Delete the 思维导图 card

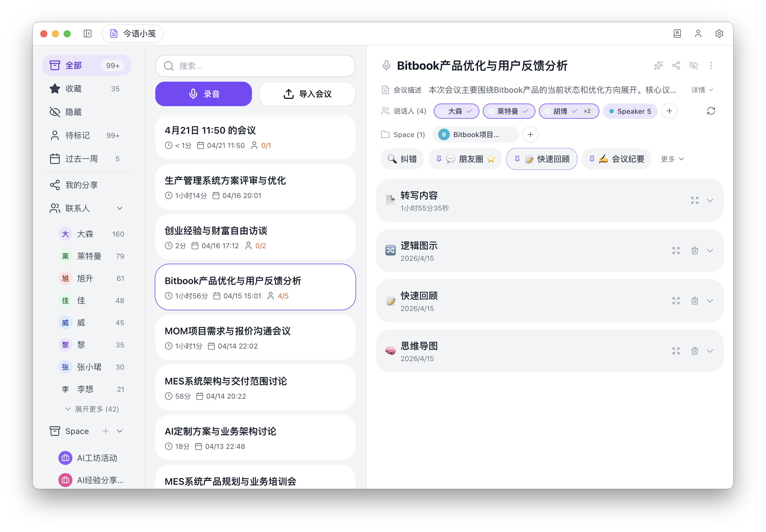tap(694, 351)
